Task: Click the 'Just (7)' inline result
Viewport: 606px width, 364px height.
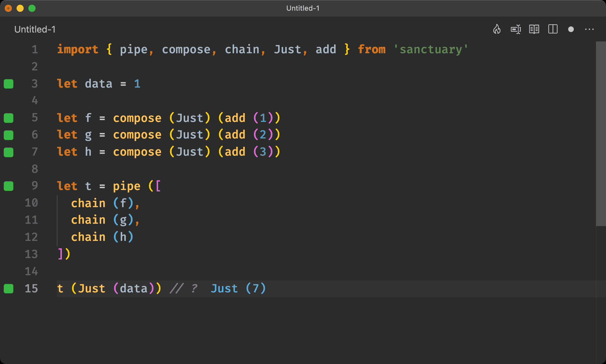Action: pos(238,289)
